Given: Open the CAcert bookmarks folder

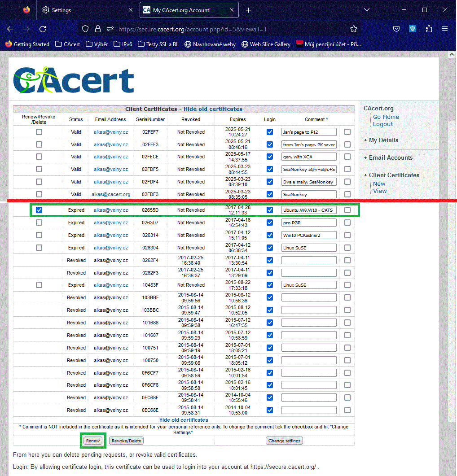Looking at the screenshot, I should click(67, 44).
